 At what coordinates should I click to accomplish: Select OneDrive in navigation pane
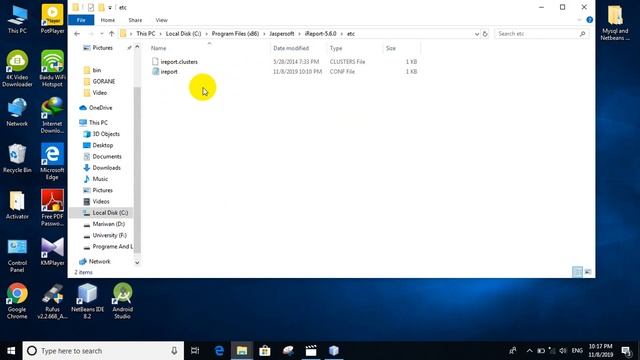tap(100, 108)
